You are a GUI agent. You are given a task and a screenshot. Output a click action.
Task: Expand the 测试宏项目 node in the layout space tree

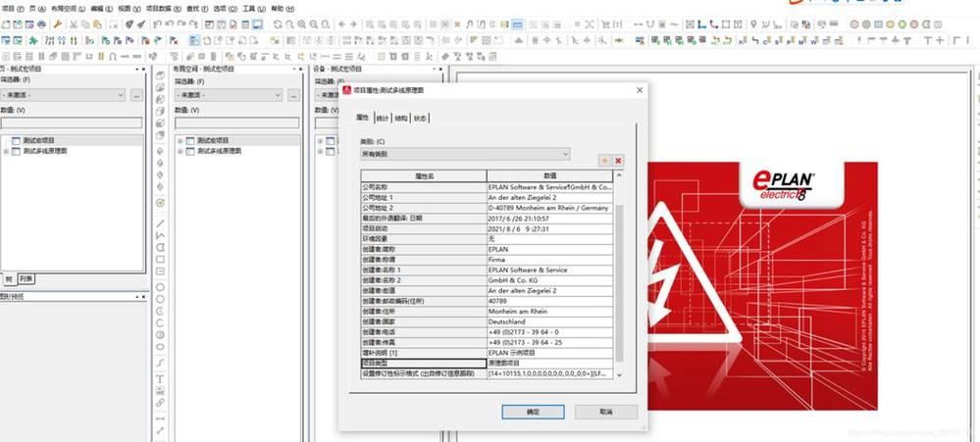pyautogui.click(x=180, y=141)
